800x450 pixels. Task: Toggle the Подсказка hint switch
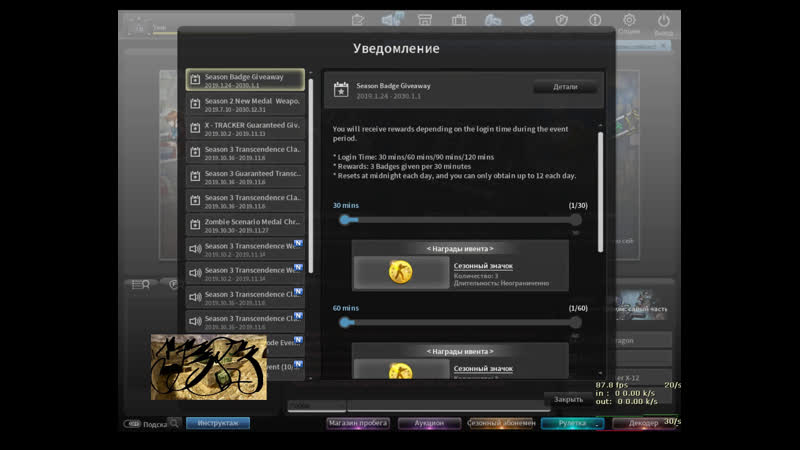point(132,424)
